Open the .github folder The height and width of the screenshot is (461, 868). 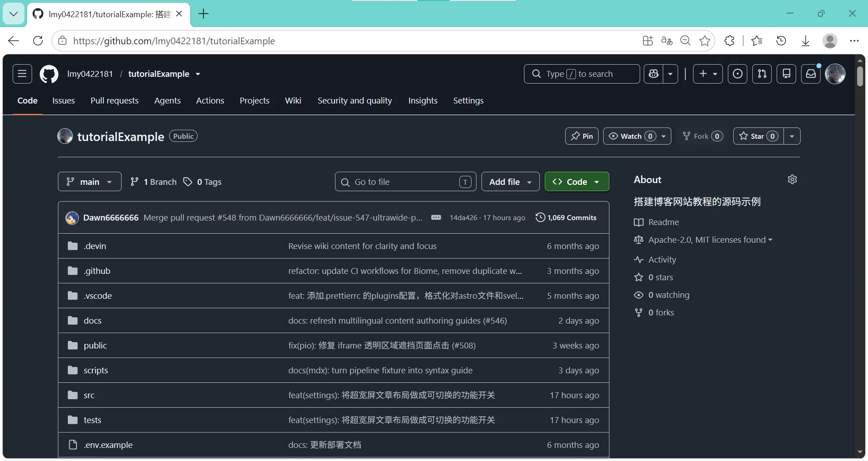coord(97,271)
